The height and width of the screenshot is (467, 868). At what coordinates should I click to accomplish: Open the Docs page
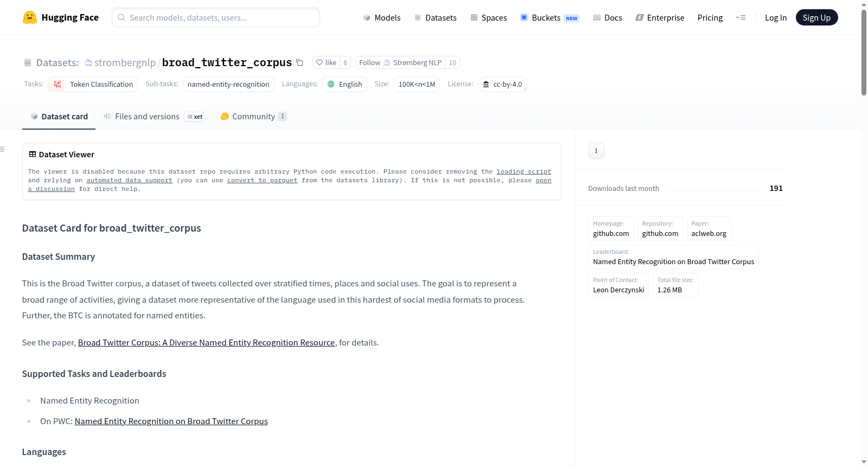pyautogui.click(x=607, y=17)
